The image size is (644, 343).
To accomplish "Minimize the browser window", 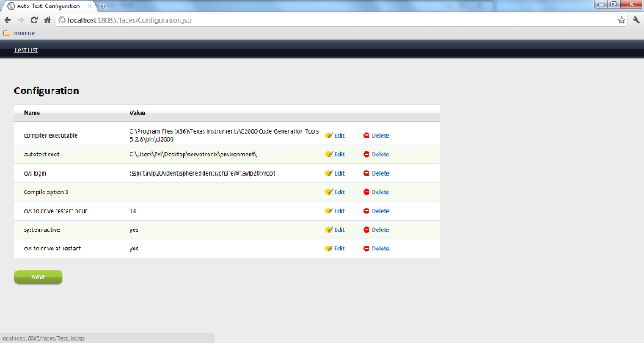I will pyautogui.click(x=601, y=4).
